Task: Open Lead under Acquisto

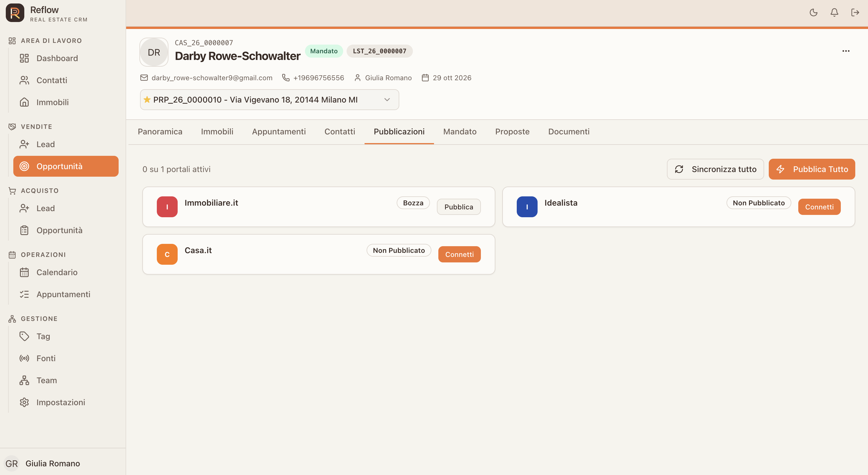Action: click(x=66, y=209)
